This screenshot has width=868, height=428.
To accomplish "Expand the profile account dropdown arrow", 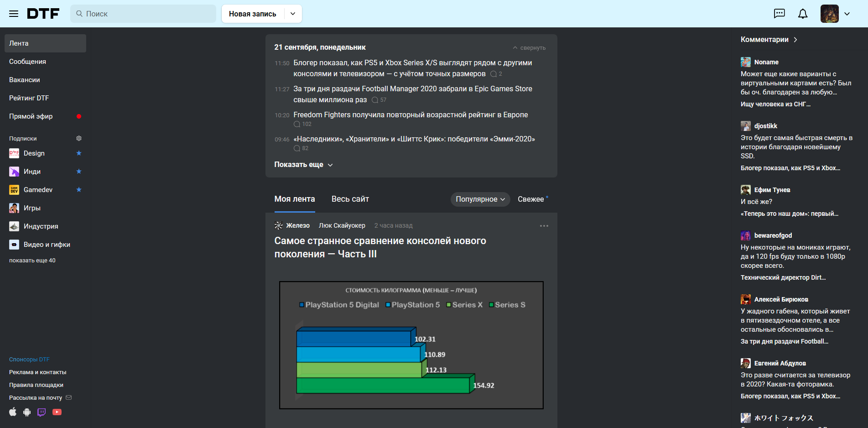I will click(x=847, y=14).
